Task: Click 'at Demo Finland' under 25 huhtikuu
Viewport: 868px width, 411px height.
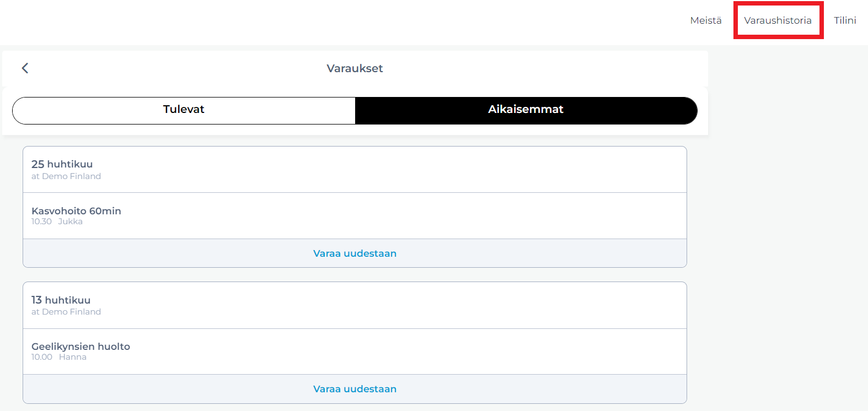Action: click(66, 176)
